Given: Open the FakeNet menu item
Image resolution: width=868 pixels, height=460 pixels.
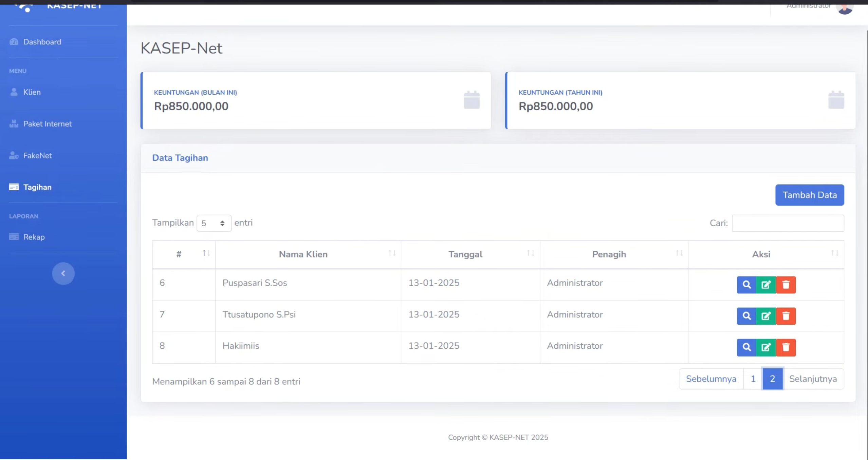Looking at the screenshot, I should (x=37, y=155).
